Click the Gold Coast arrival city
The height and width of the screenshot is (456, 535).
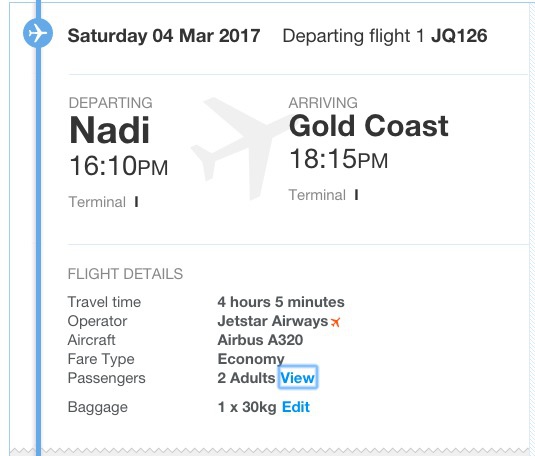(x=369, y=126)
